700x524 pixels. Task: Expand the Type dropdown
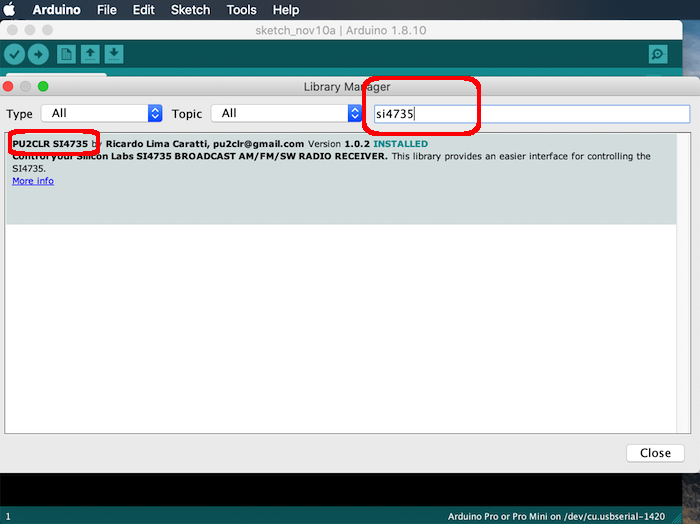pos(101,113)
